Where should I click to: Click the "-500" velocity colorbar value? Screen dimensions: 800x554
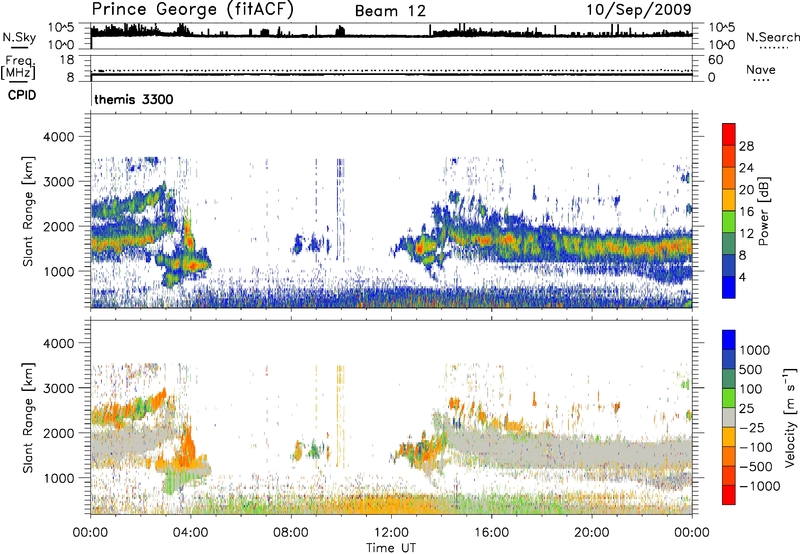[756, 467]
